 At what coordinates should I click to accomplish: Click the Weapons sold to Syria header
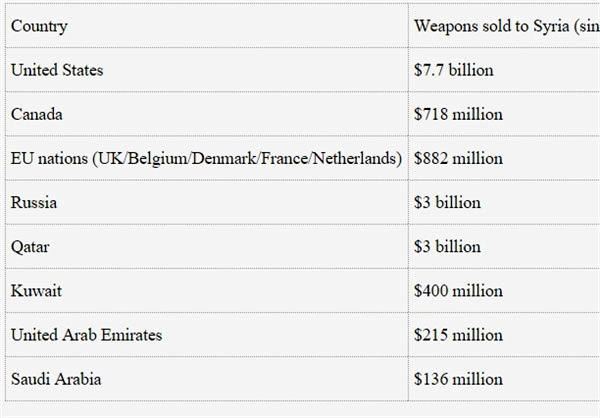click(x=505, y=26)
